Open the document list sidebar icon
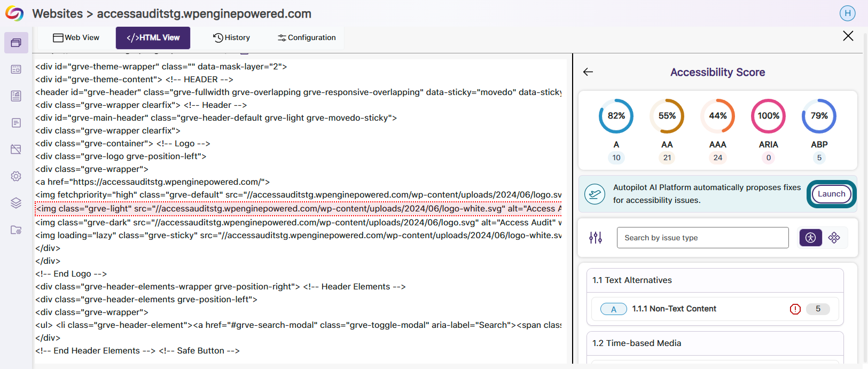The width and height of the screenshot is (868, 369). 16,123
